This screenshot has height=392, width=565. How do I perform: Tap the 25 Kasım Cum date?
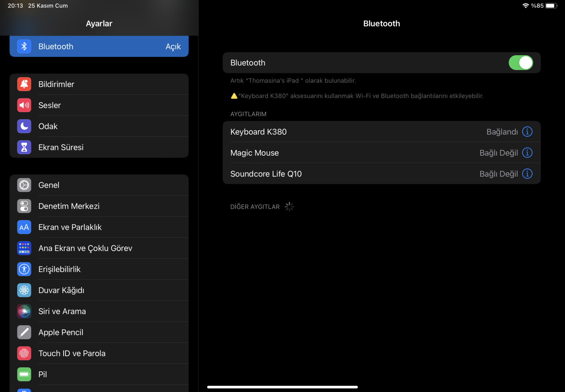[x=48, y=6]
